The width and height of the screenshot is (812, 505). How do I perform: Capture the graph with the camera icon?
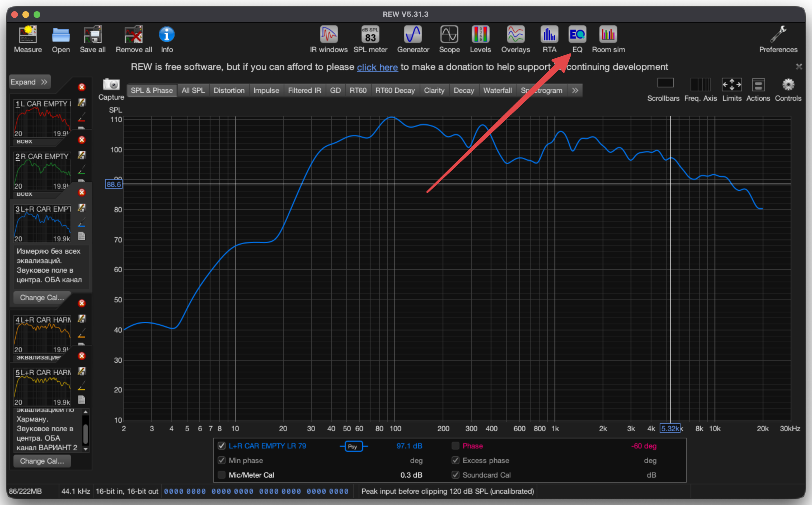point(111,89)
